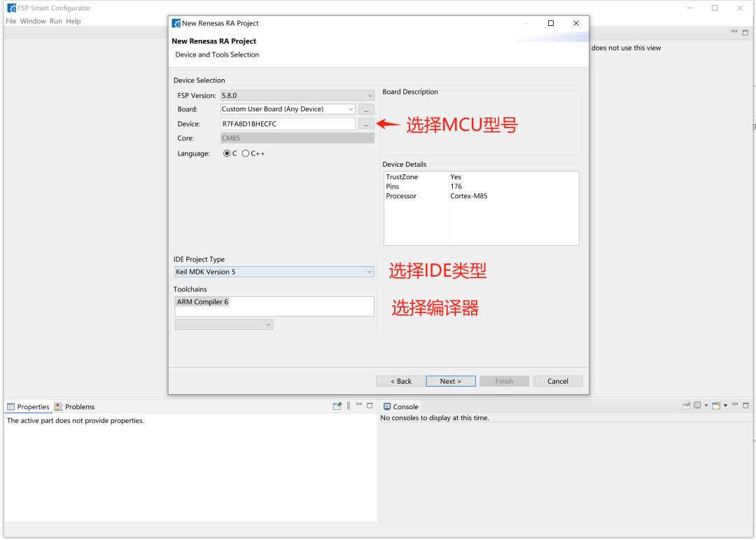The image size is (756, 540).
Task: Open the IDE Project Type dropdown
Action: point(274,272)
